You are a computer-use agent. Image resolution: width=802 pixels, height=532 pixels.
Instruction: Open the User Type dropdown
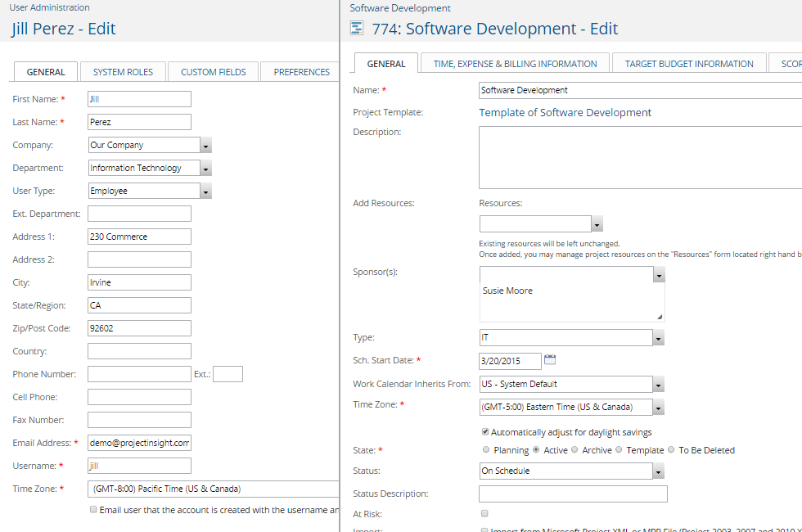click(x=207, y=190)
